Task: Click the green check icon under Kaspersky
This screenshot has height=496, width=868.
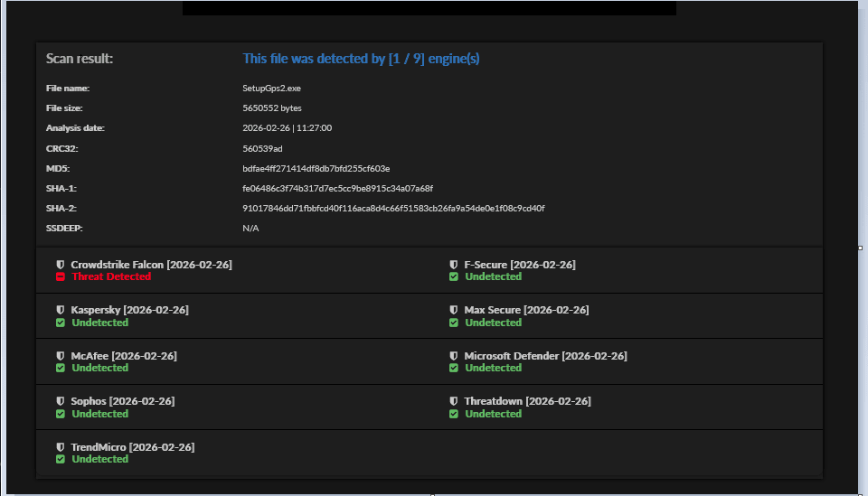Action: coord(61,323)
